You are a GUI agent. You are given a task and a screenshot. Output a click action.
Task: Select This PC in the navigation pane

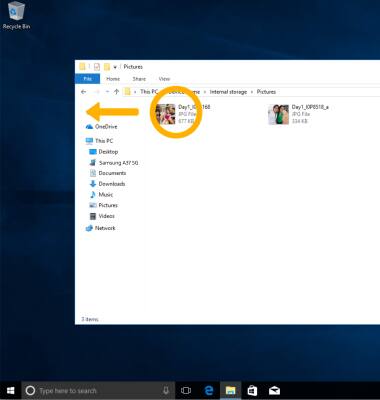coord(99,141)
